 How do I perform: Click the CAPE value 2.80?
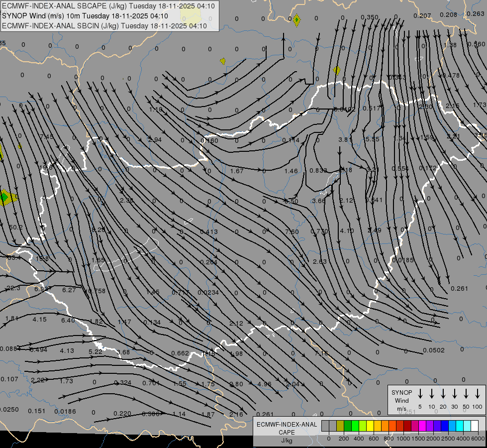(236, 384)
